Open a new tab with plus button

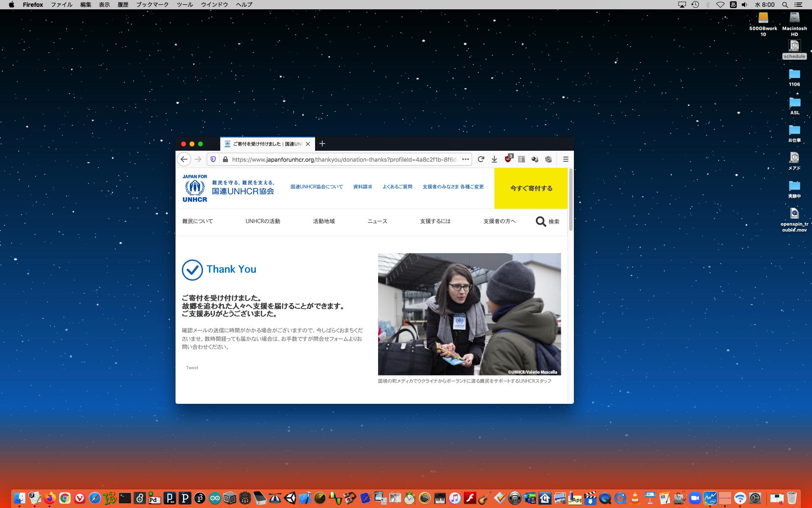point(322,144)
